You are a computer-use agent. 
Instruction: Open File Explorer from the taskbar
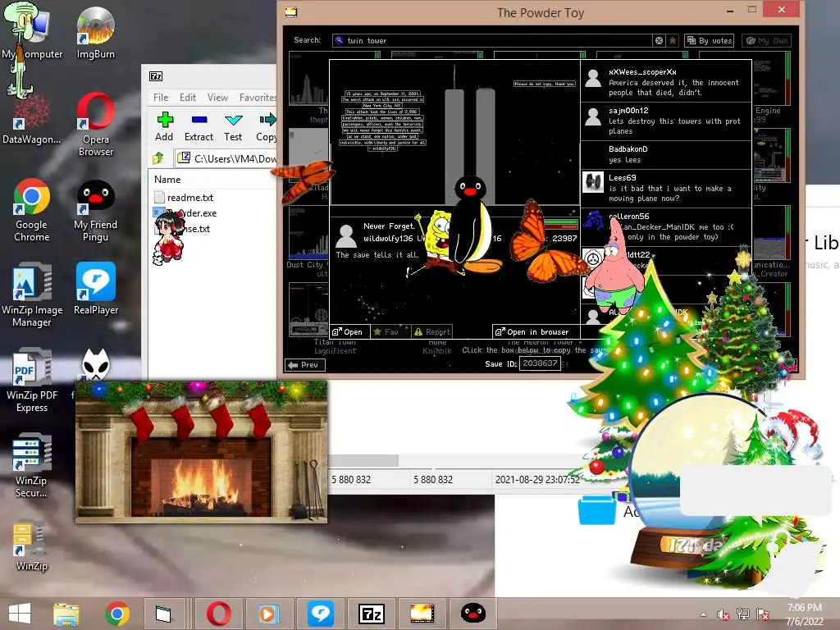tap(66, 614)
